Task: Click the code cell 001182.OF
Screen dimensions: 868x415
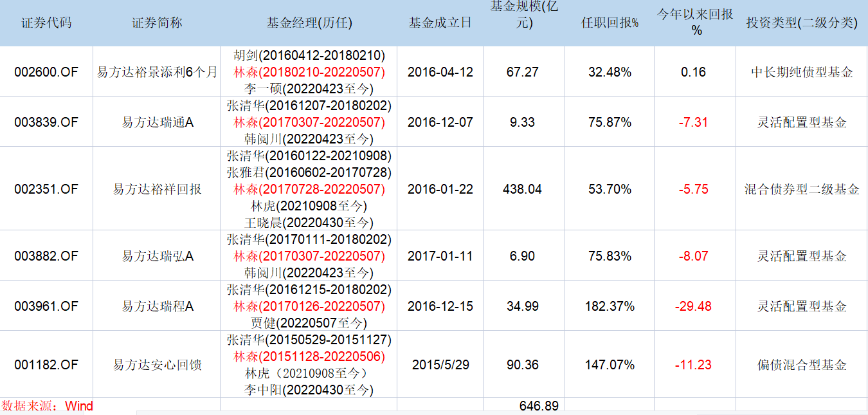Action: point(46,365)
